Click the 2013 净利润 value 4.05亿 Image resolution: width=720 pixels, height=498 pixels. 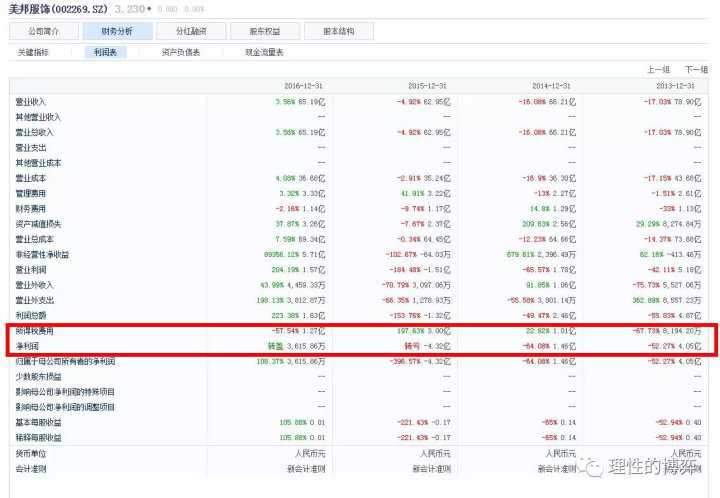click(689, 346)
